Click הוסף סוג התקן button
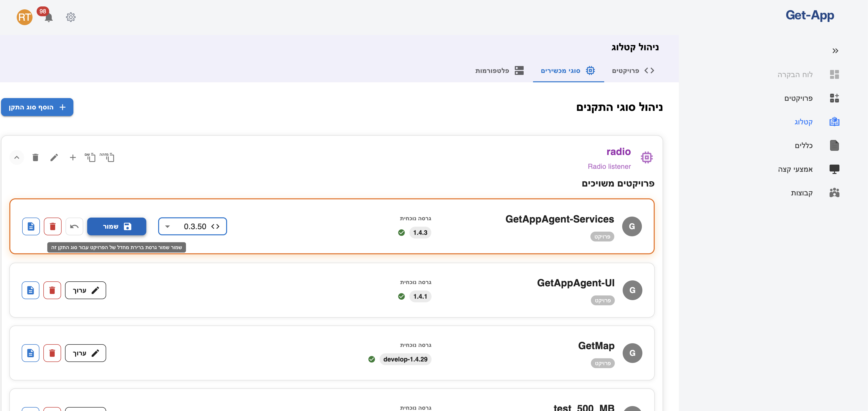This screenshot has height=411, width=868. [x=37, y=107]
